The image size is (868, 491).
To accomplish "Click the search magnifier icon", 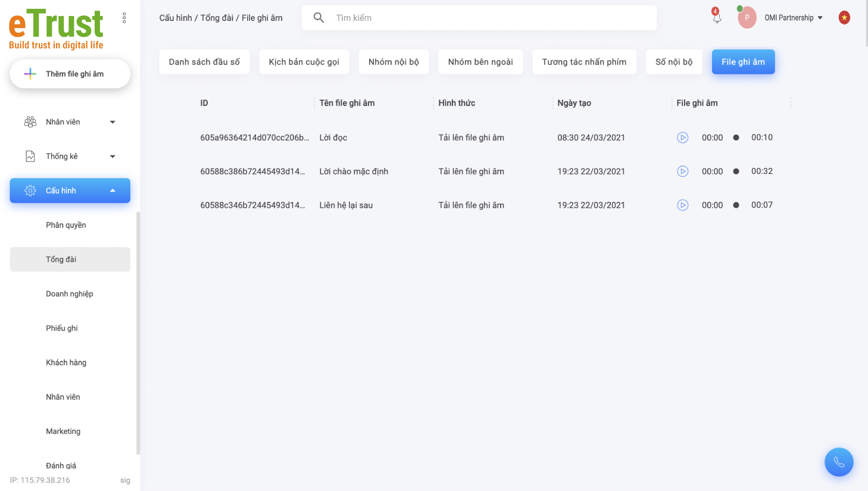I will click(319, 18).
